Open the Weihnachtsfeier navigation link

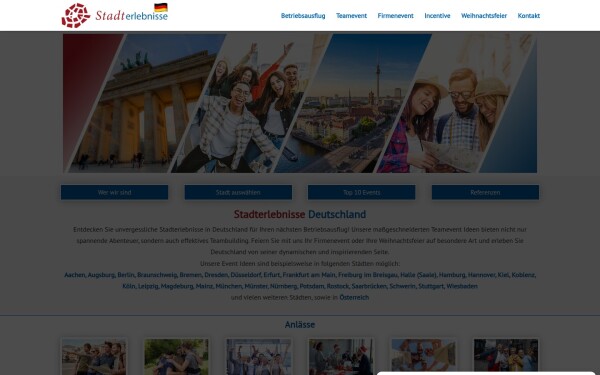pos(484,16)
